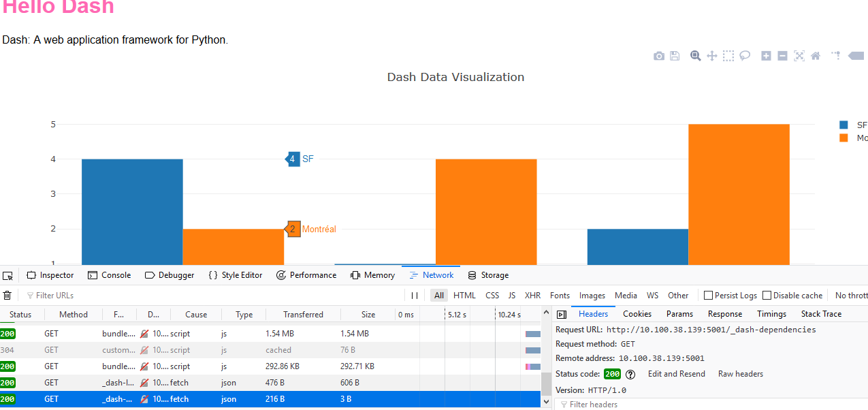Zoom out using the minus modebar icon

[782, 56]
